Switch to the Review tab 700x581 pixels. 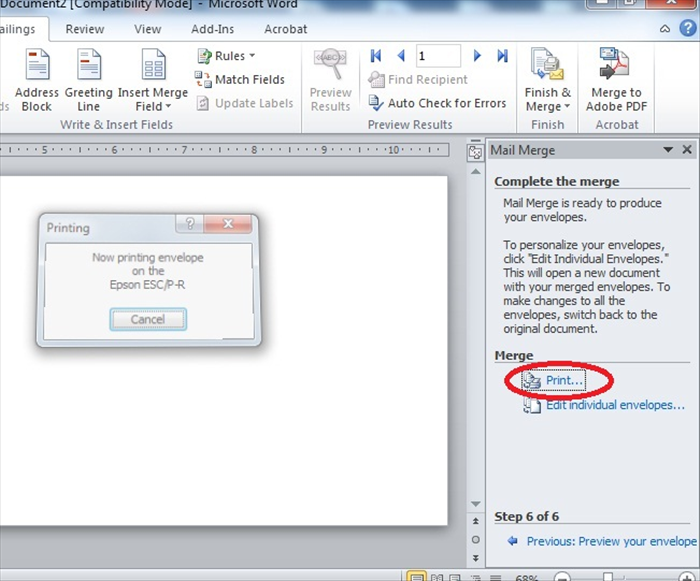(x=85, y=29)
